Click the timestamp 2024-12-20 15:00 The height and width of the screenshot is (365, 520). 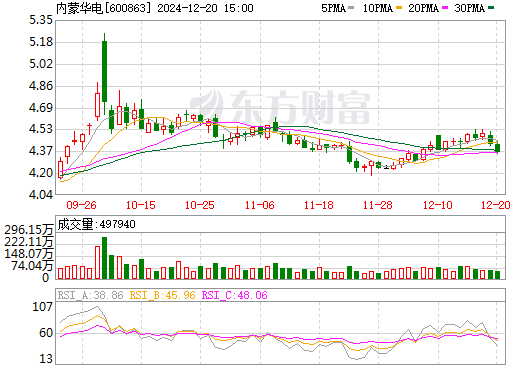[x=205, y=8]
